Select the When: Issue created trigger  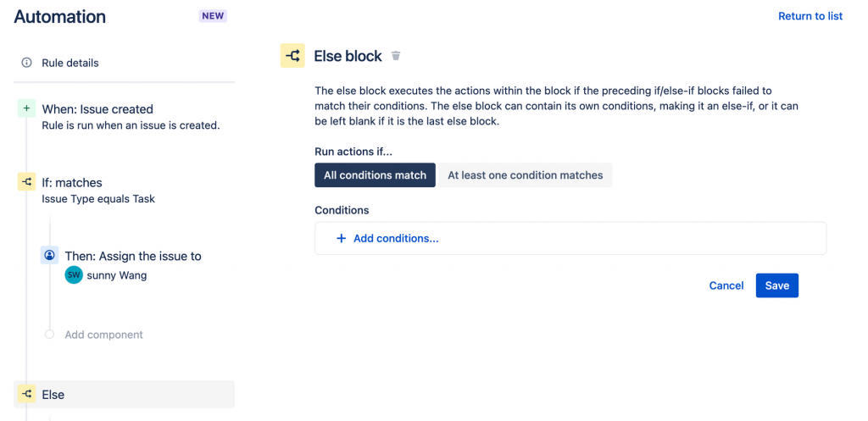tap(97, 109)
